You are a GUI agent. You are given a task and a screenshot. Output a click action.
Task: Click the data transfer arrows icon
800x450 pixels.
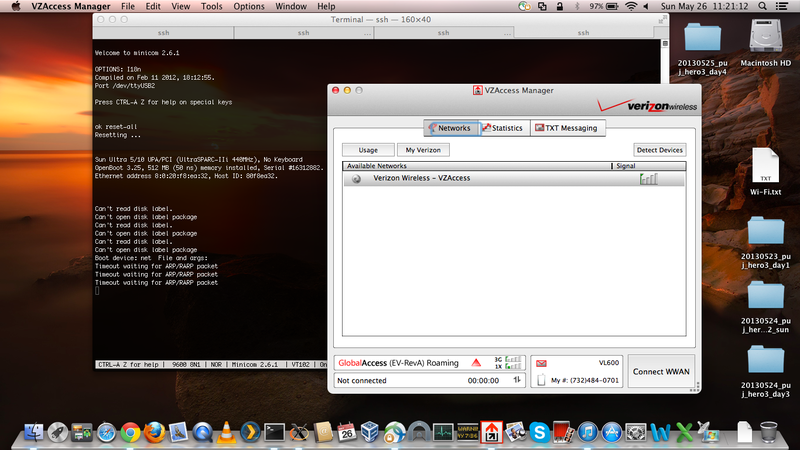(516, 380)
